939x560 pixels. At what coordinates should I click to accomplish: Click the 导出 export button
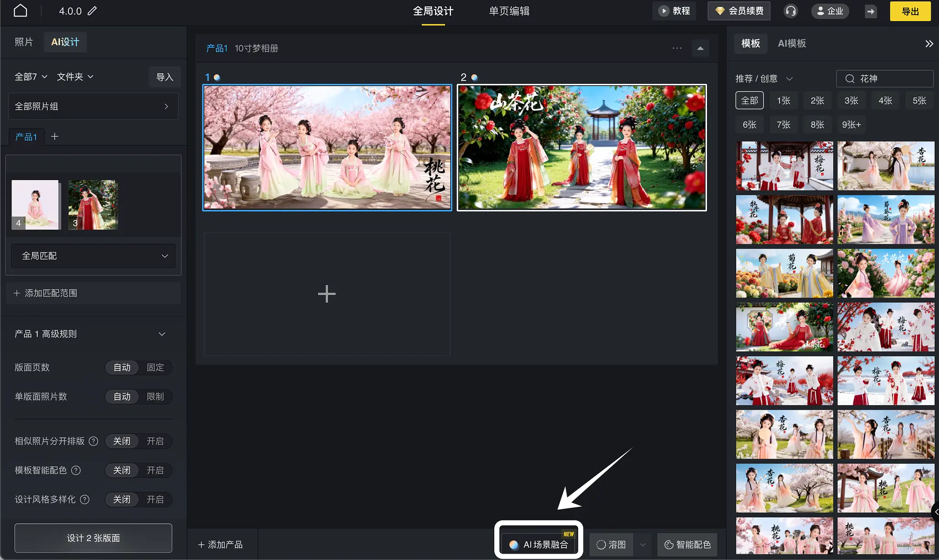[x=910, y=11]
